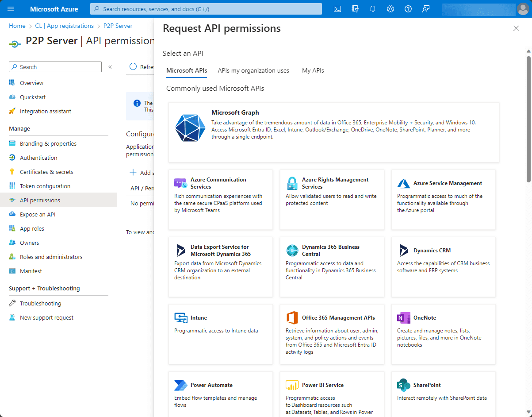Viewport: 532px width, 417px height.
Task: Click the Power Automate icon
Action: [x=181, y=385]
